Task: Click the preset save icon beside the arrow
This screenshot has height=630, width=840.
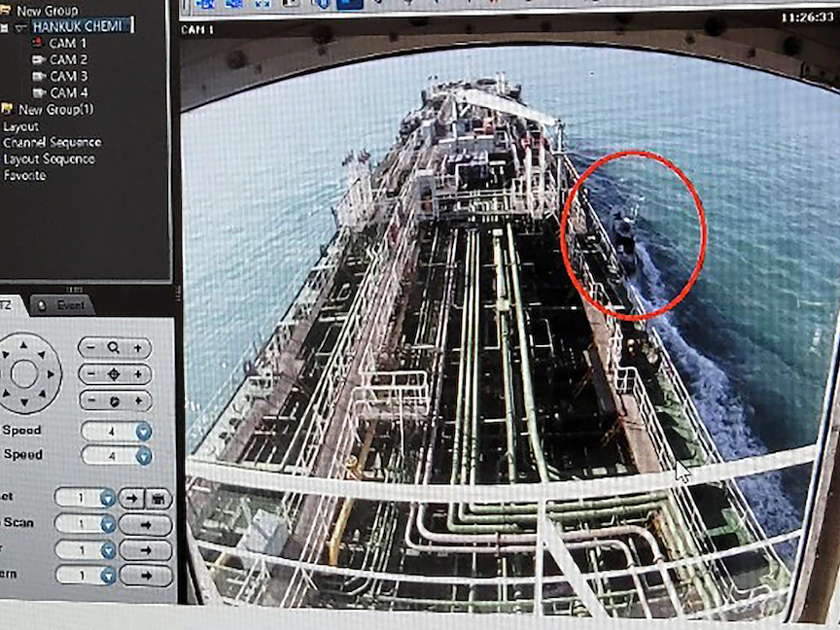Action: (157, 498)
